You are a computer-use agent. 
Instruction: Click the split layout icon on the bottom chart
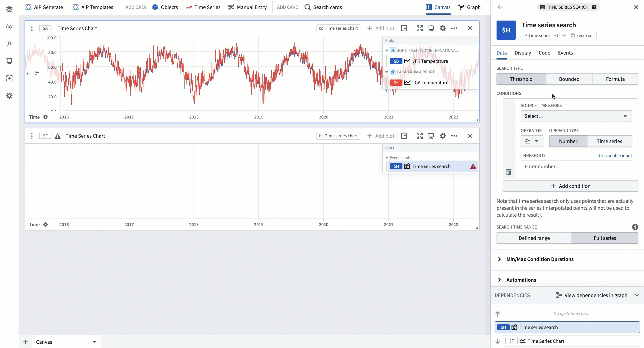tap(404, 136)
